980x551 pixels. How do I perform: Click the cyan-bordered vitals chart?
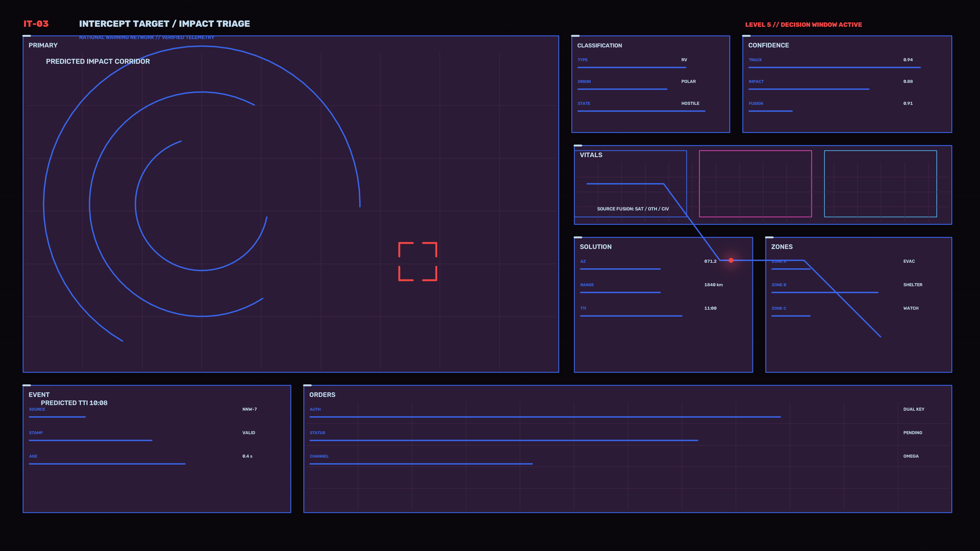point(880,184)
